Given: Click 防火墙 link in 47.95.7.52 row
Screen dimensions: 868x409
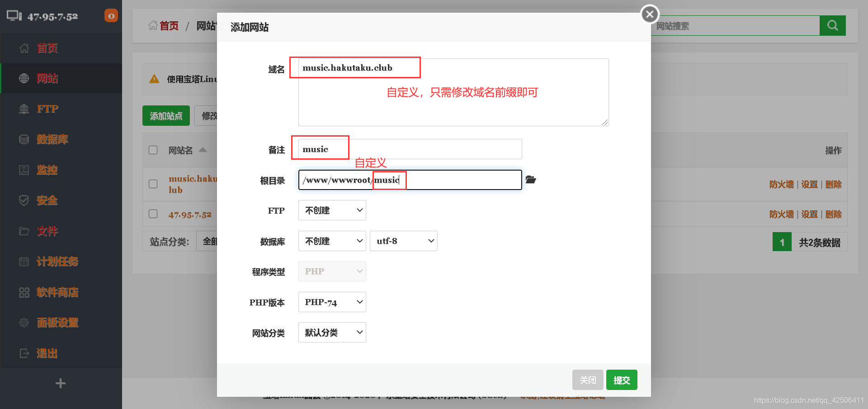Looking at the screenshot, I should (x=781, y=214).
